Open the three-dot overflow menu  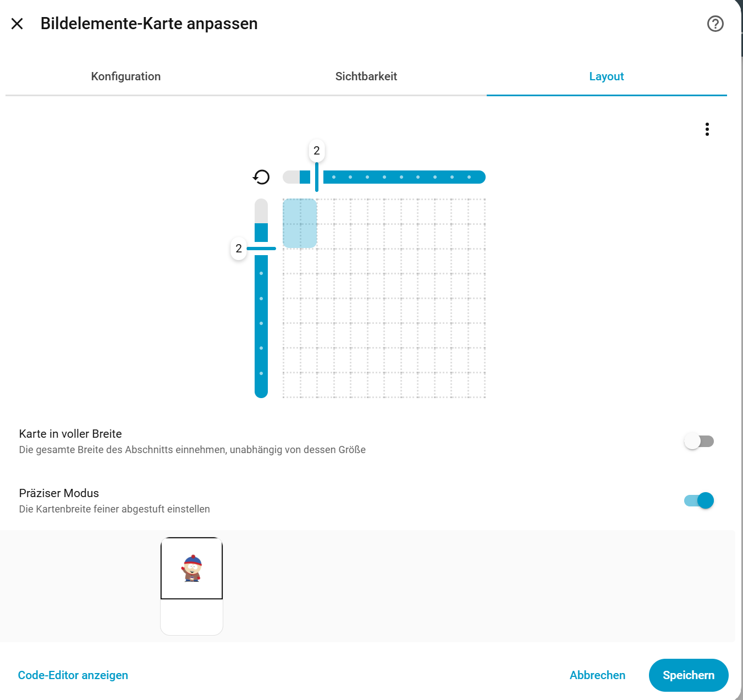707,129
